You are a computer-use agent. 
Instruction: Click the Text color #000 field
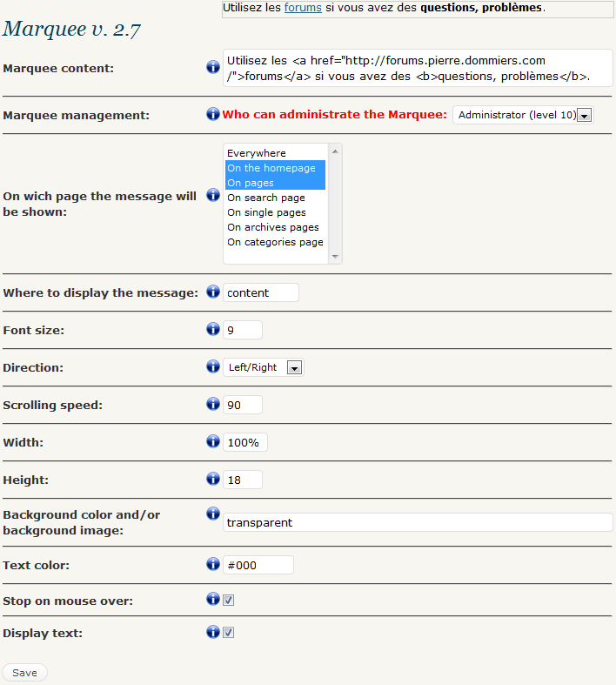tap(258, 565)
